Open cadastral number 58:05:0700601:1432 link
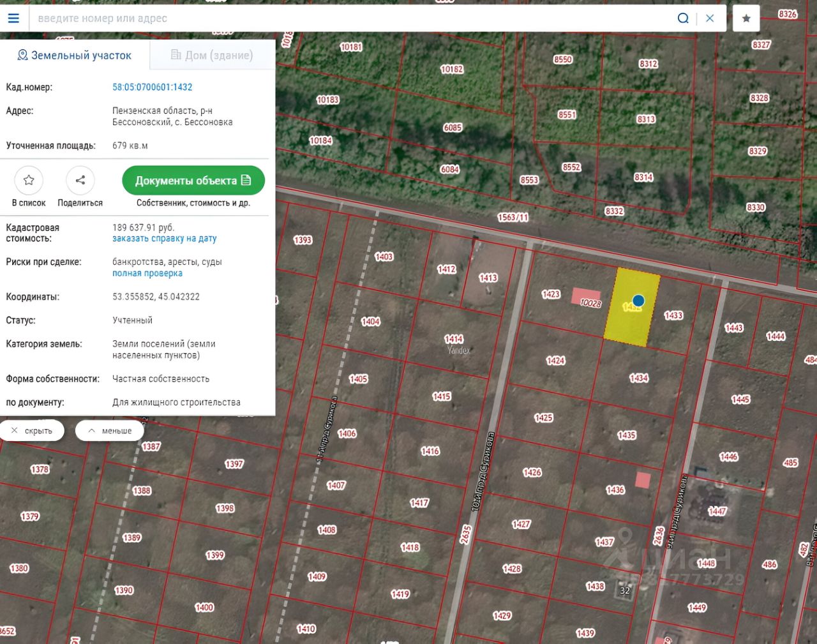 pyautogui.click(x=152, y=87)
